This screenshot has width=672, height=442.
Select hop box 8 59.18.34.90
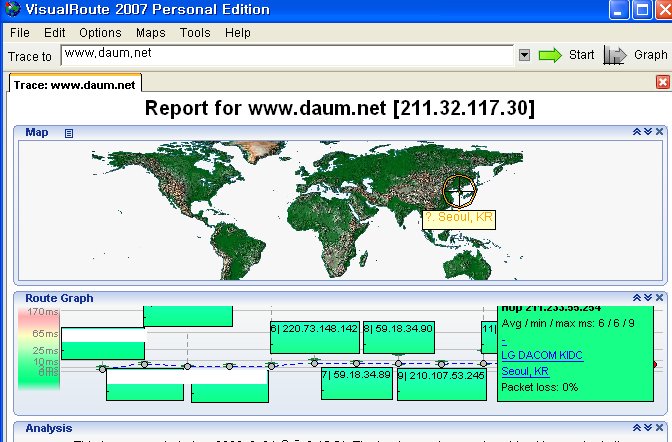pyautogui.click(x=399, y=337)
